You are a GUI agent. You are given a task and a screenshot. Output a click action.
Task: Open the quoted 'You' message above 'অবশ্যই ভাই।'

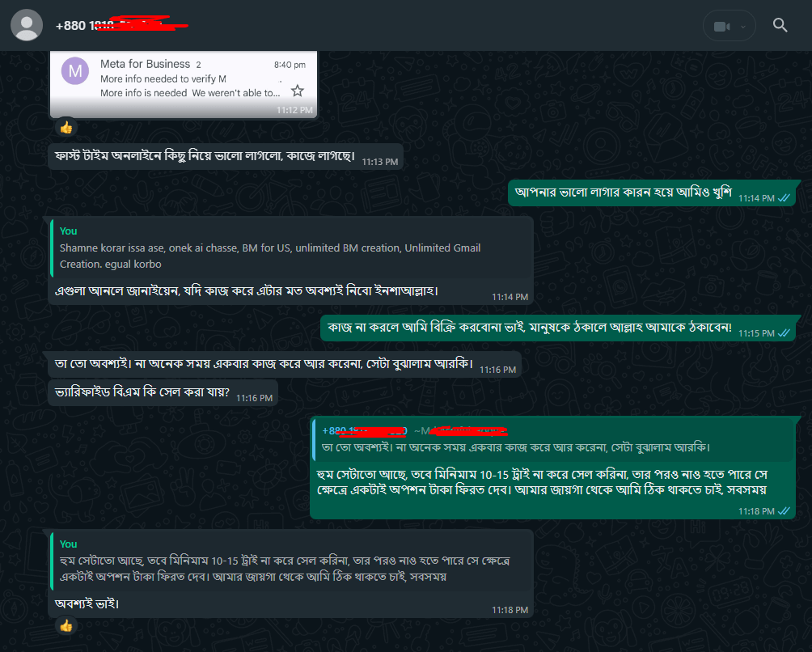[x=291, y=561]
